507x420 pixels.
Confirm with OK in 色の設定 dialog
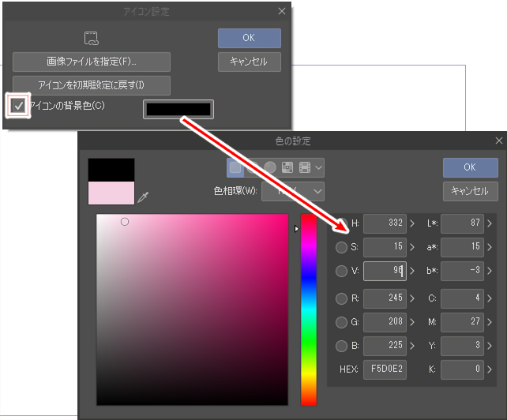[471, 167]
